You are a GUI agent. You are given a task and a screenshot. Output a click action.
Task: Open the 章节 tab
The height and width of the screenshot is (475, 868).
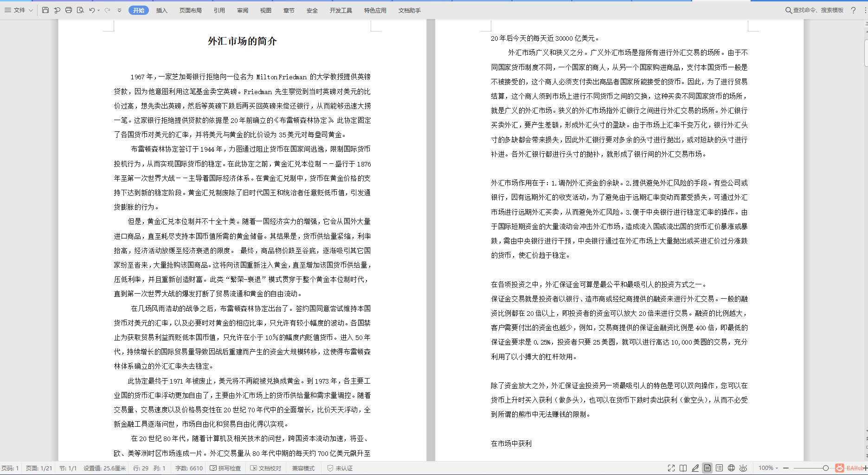[289, 10]
